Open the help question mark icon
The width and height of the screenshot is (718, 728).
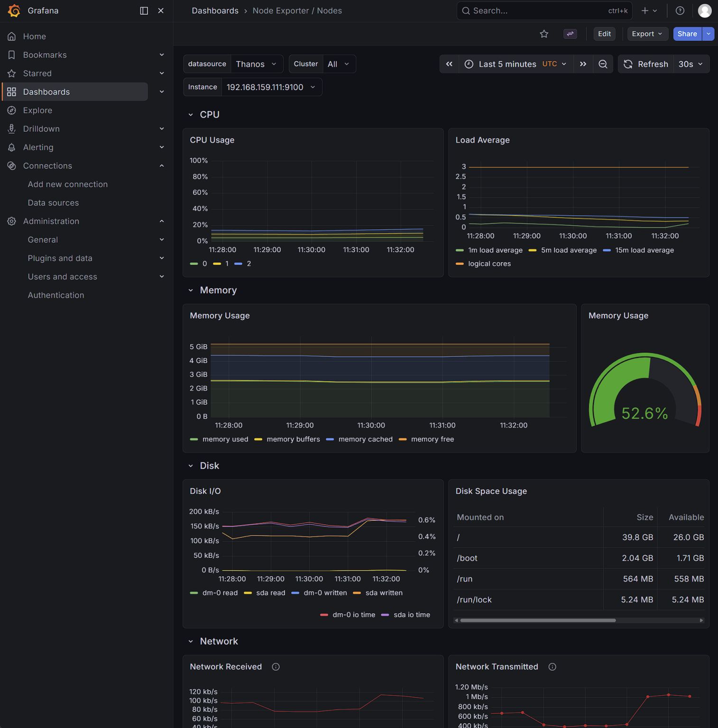tap(680, 10)
